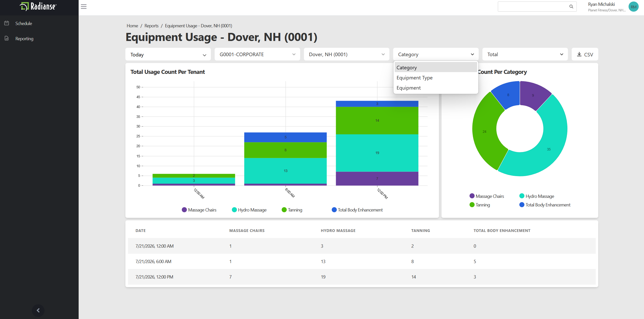Open the G0001-CORPORATE dropdown
Viewport: 644px width, 319px height.
[x=257, y=54]
